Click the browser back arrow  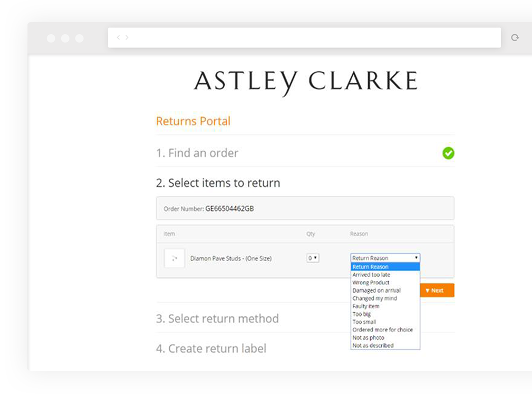(118, 37)
